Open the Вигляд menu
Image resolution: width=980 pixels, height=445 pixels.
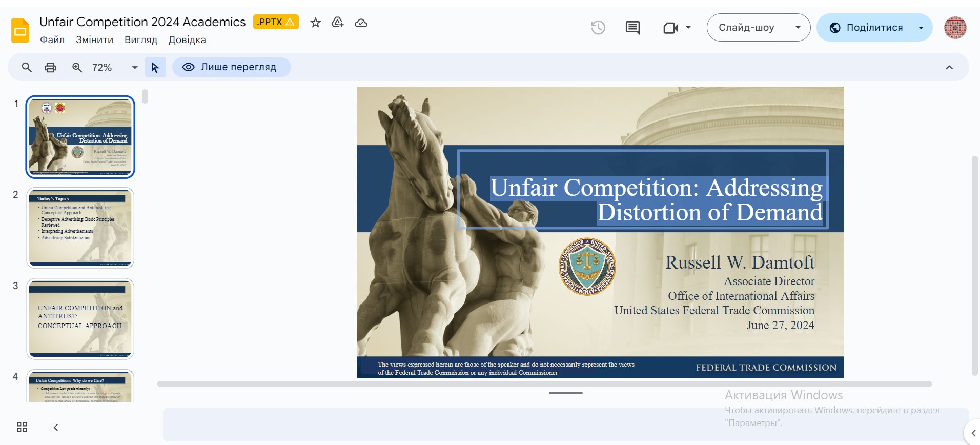141,40
